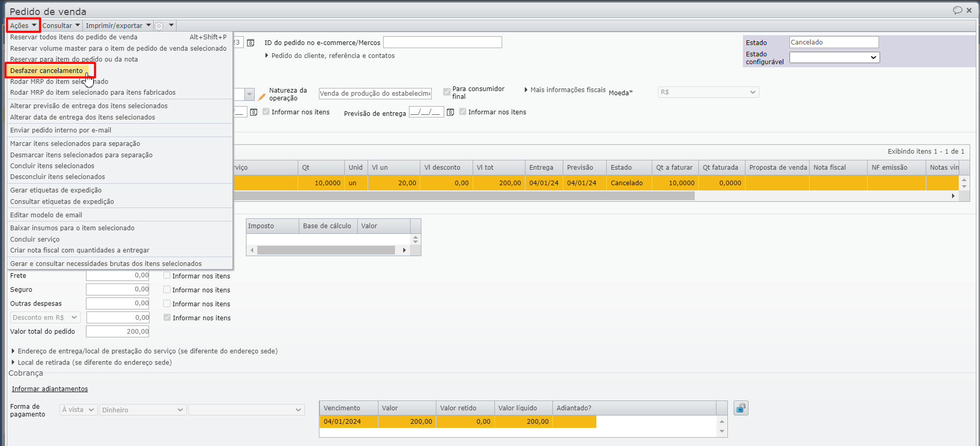Check Informar nos itens in the Frete row
980x446 pixels.
tap(167, 276)
